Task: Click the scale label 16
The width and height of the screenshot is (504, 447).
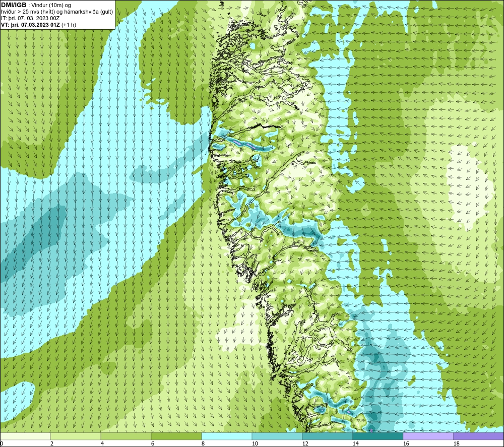Action: [x=406, y=443]
